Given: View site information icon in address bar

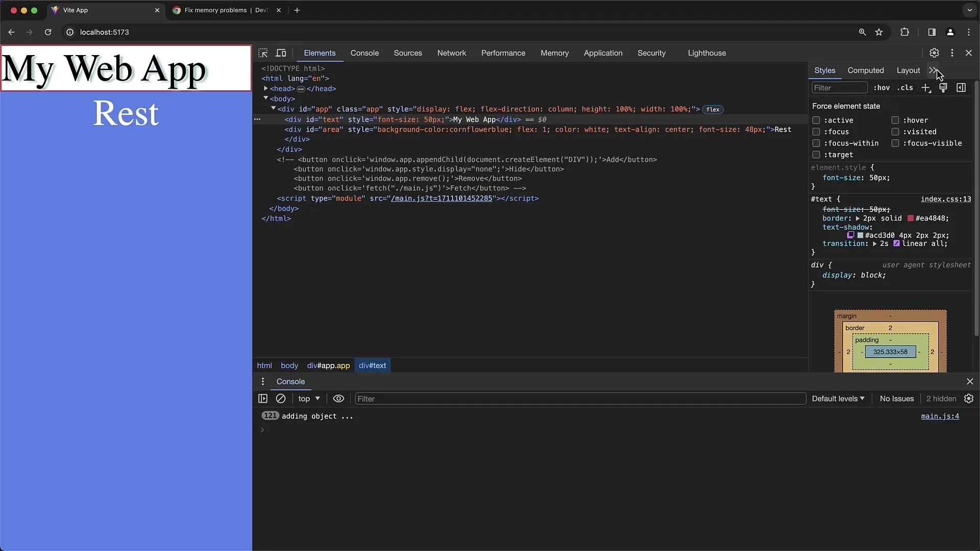Looking at the screenshot, I should (70, 32).
